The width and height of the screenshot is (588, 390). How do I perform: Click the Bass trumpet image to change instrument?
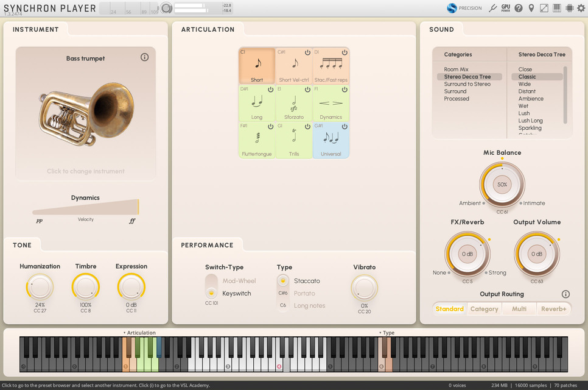click(x=85, y=115)
